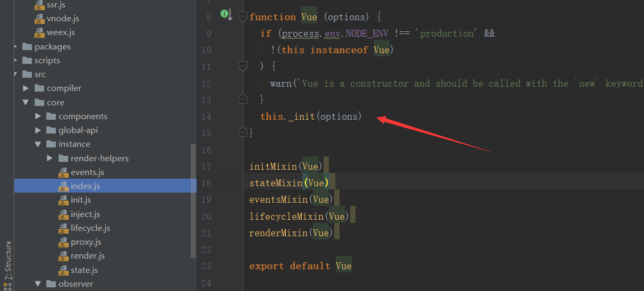
Task: Click line number 16 in the gutter
Action: coord(206,150)
